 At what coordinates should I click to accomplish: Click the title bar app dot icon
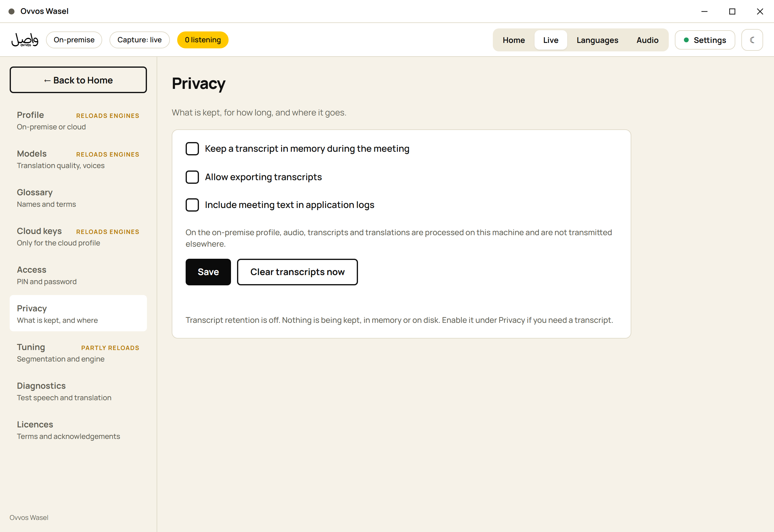(x=11, y=11)
